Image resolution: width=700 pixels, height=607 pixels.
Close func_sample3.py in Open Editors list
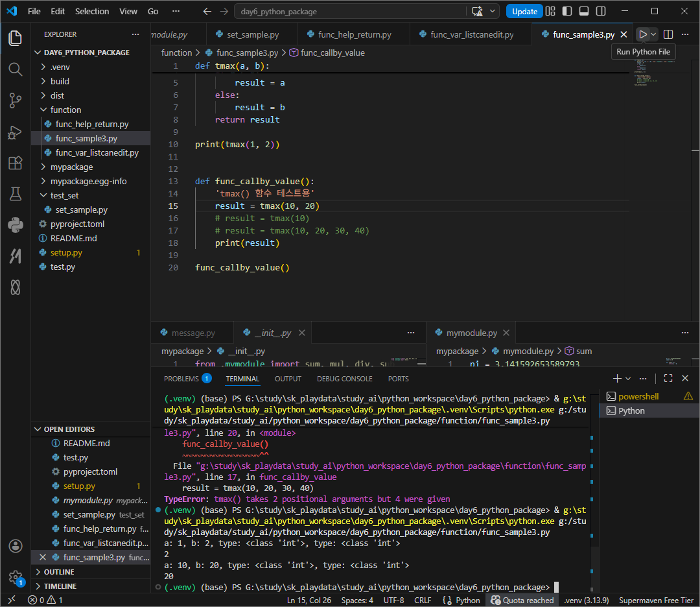(43, 558)
